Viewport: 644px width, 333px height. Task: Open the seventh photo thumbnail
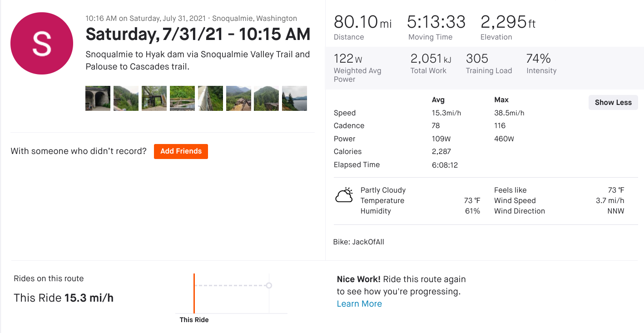pos(266,98)
